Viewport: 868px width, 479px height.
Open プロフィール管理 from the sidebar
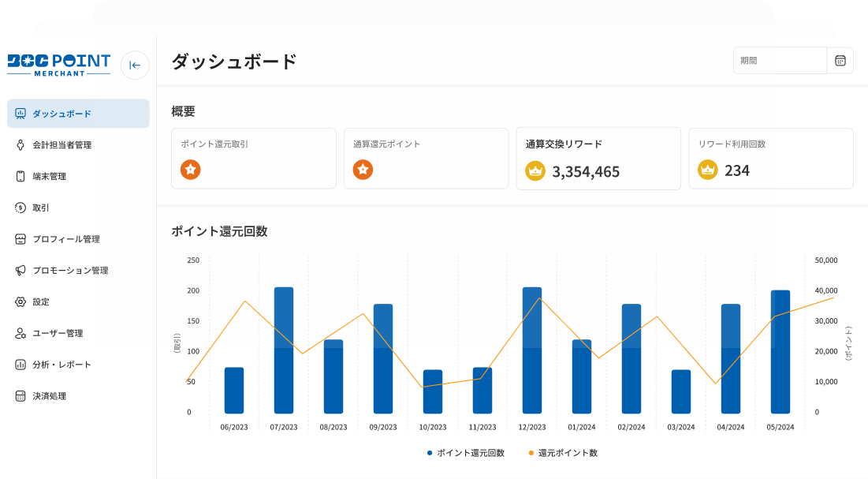click(65, 239)
